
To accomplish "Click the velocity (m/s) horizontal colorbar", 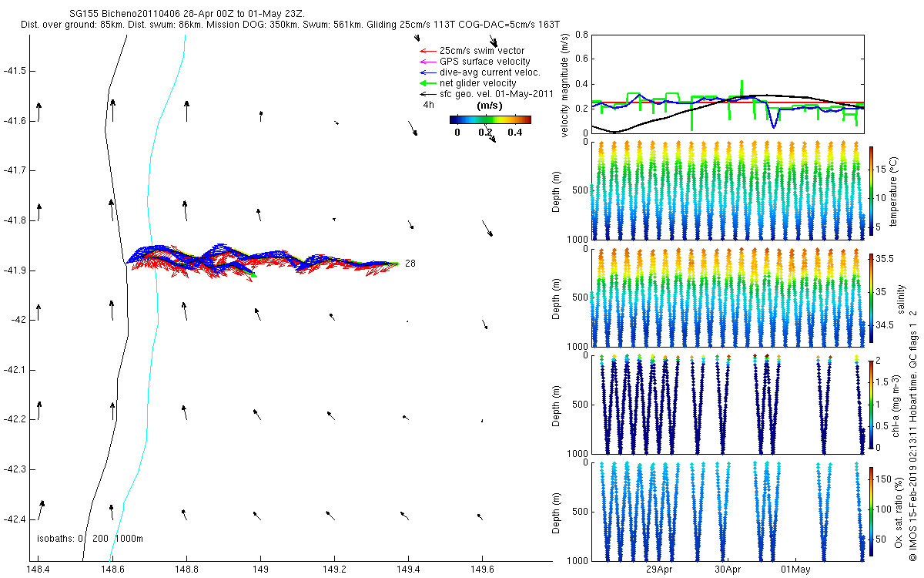I will tap(490, 119).
